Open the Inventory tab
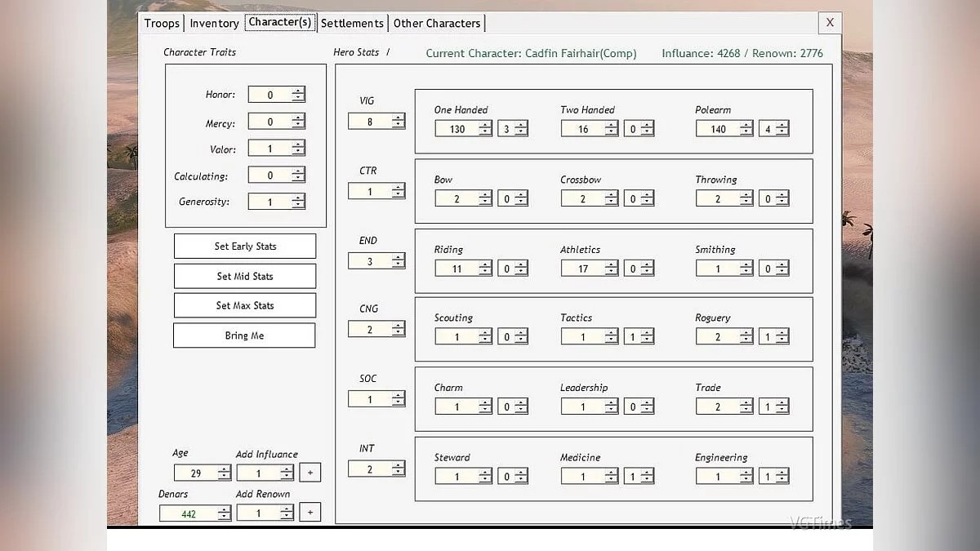Screen dimensions: 980x551 (x=214, y=23)
